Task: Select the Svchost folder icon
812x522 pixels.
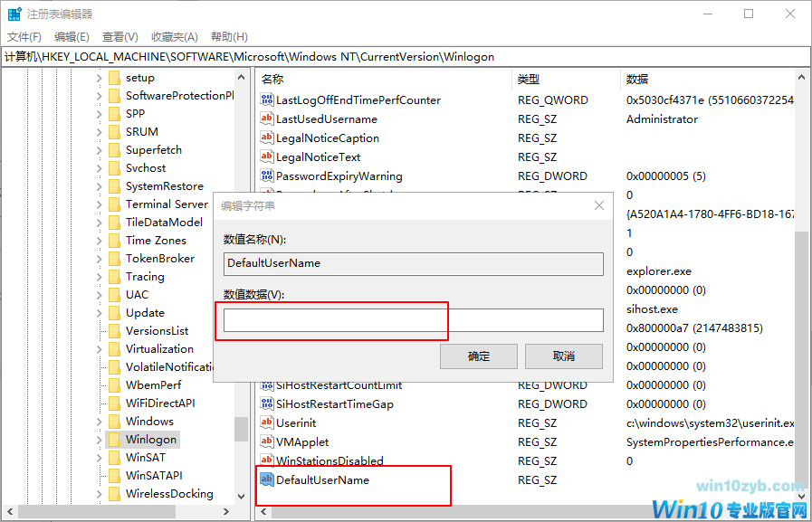Action: tap(114, 168)
